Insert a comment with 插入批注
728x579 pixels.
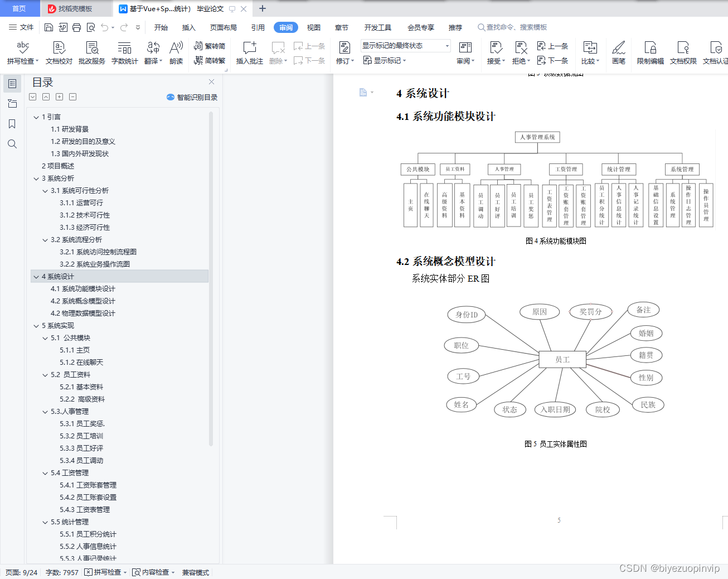(250, 52)
